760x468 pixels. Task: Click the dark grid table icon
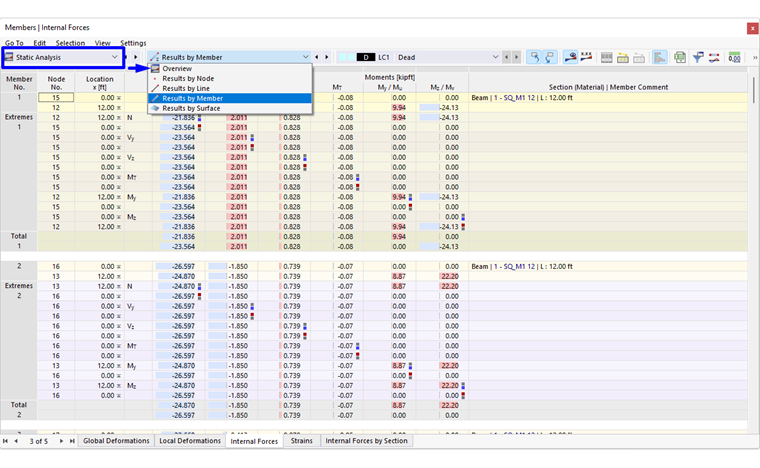[x=606, y=57]
